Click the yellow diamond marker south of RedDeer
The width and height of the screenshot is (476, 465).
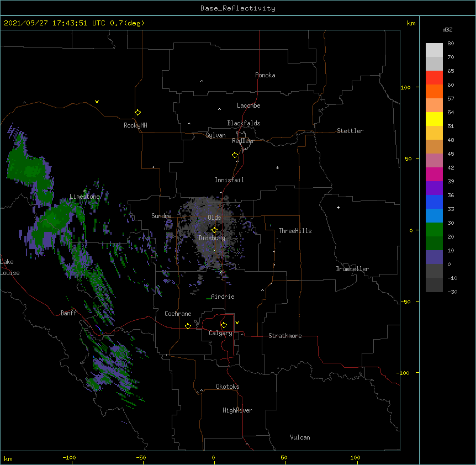point(235,155)
